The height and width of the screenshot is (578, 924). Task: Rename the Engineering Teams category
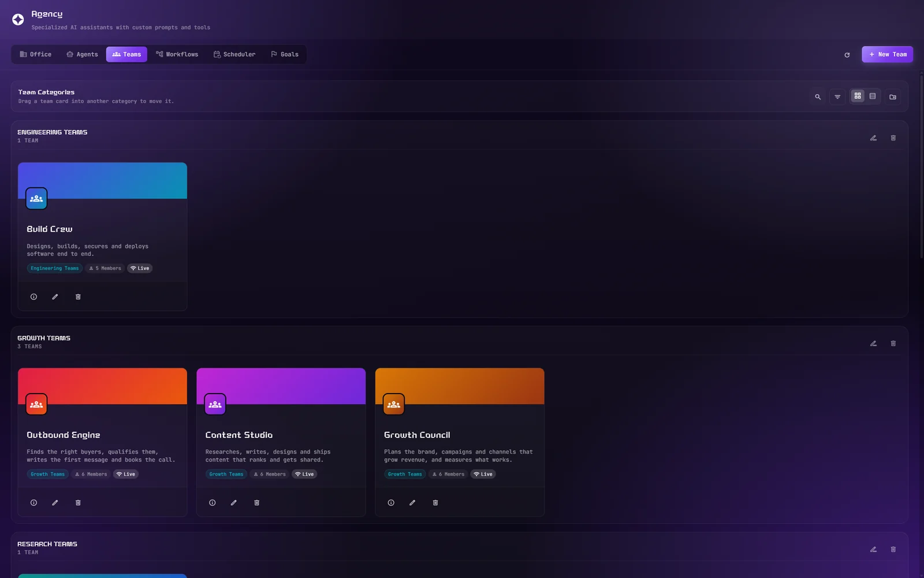pyautogui.click(x=873, y=138)
